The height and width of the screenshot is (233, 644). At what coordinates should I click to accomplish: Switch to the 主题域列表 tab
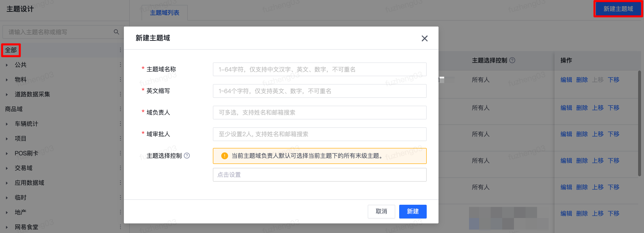tap(164, 13)
